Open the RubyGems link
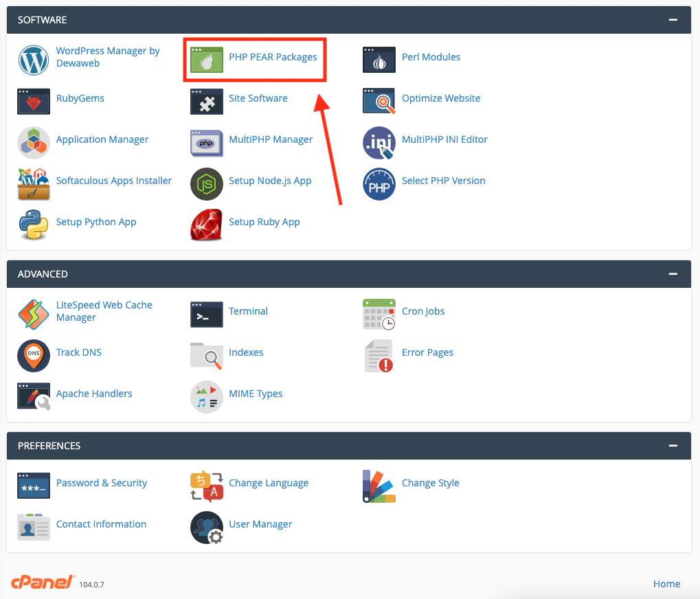700x599 pixels. pyautogui.click(x=80, y=98)
